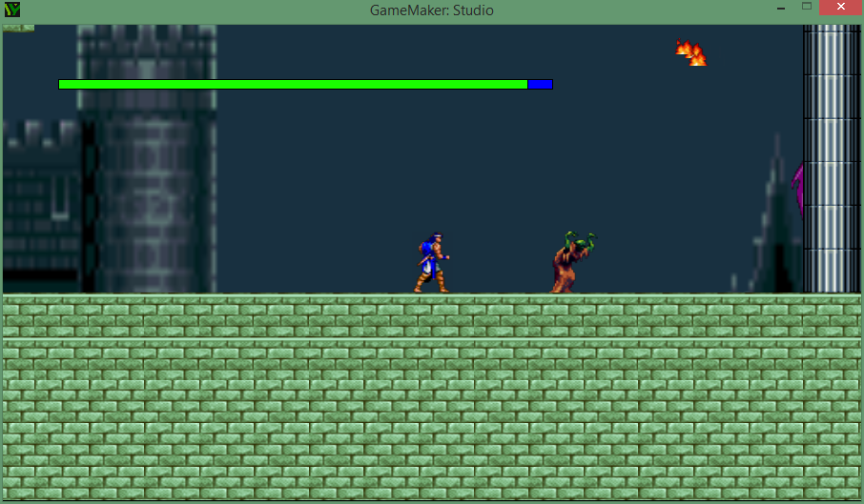This screenshot has height=504, width=864.
Task: Click the blue end of health bar
Action: (x=540, y=85)
